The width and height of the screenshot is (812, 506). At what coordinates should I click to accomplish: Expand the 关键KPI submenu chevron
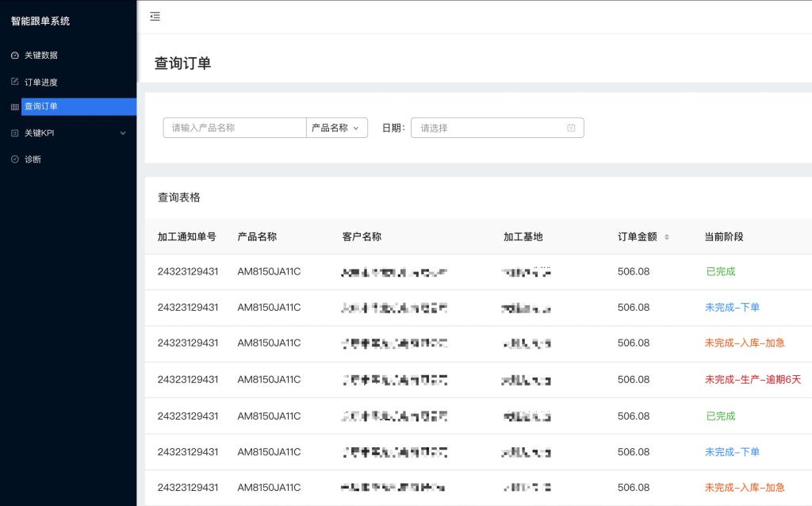click(123, 133)
